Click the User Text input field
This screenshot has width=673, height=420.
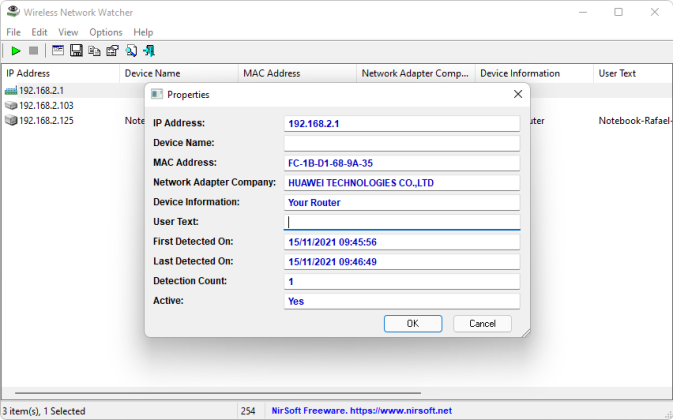click(402, 222)
